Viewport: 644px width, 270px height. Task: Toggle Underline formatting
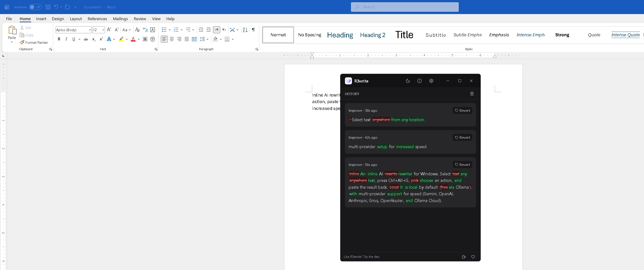point(73,39)
